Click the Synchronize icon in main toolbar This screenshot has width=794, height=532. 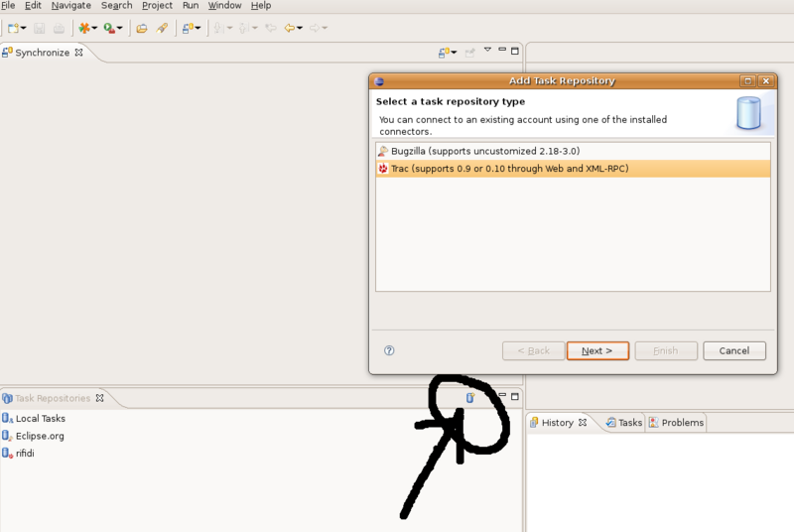[187, 29]
